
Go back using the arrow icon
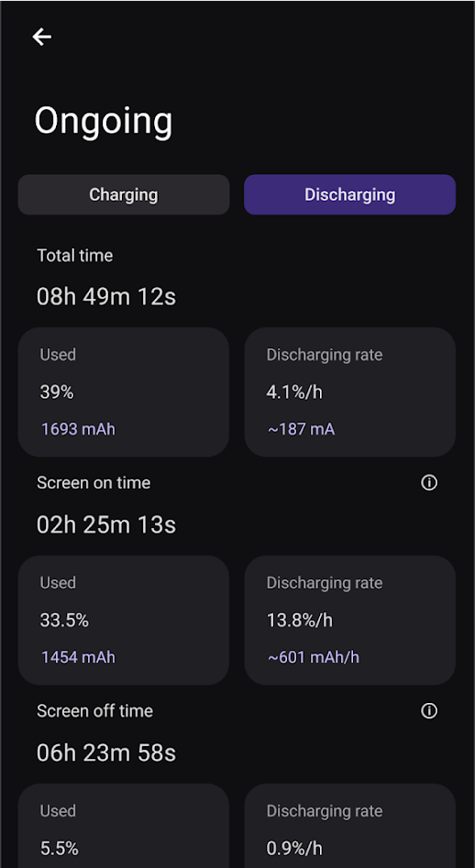(42, 37)
